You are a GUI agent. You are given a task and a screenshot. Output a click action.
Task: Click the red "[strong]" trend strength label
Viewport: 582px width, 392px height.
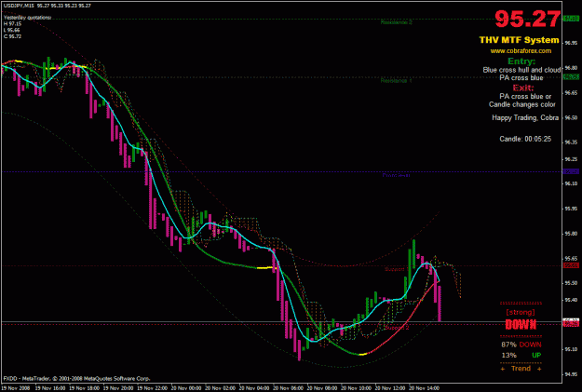tap(521, 312)
